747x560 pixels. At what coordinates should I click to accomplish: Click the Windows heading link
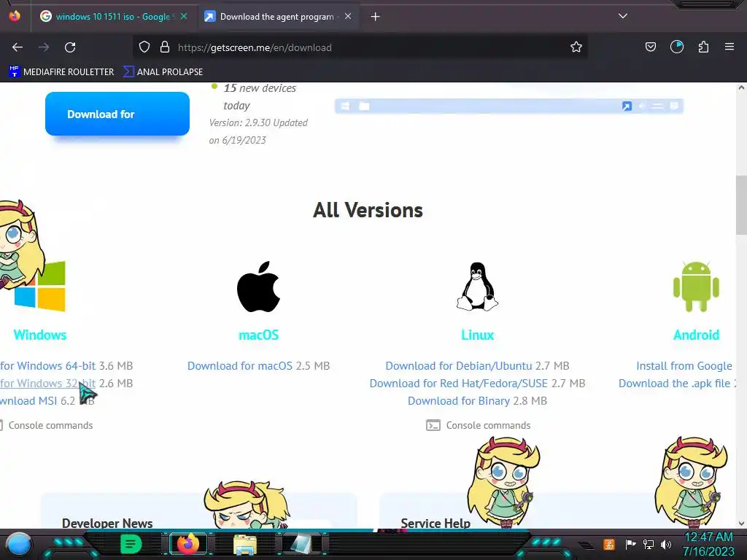click(40, 335)
